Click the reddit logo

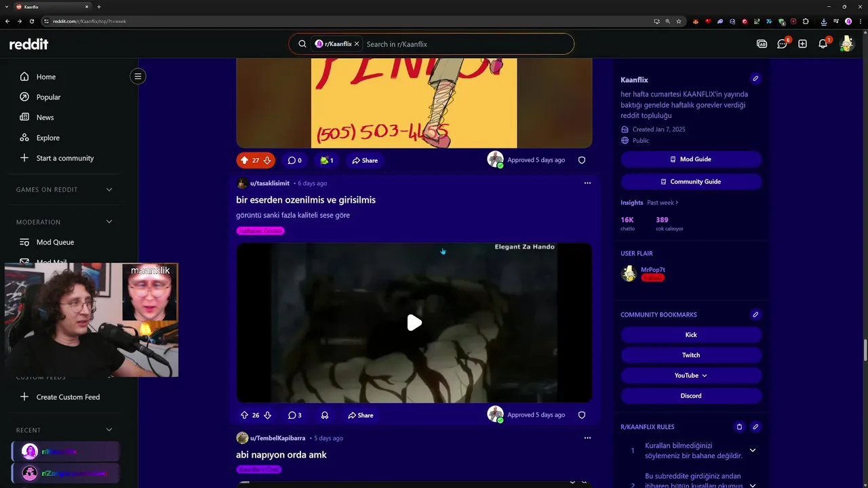tap(28, 44)
